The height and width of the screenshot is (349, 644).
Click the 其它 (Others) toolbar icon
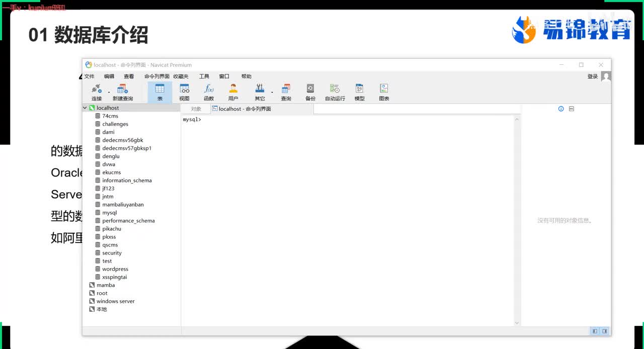(x=260, y=93)
